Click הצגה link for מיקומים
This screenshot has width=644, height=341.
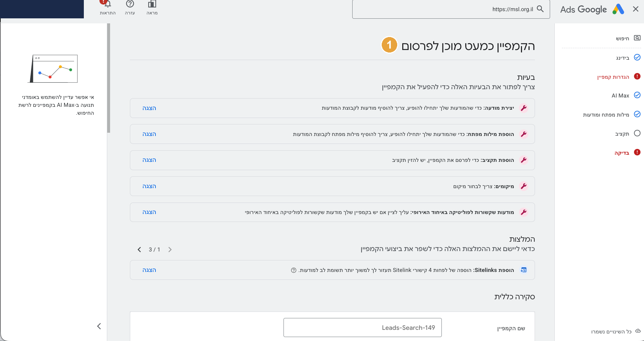(149, 186)
